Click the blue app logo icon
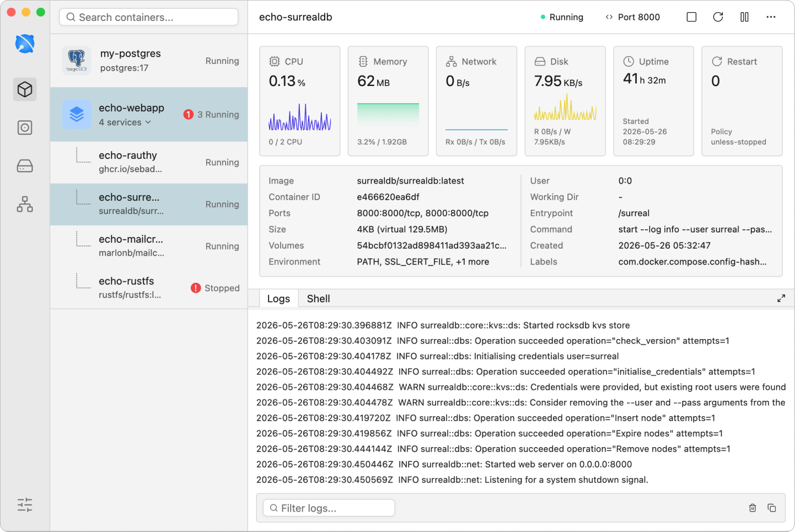 point(25,44)
